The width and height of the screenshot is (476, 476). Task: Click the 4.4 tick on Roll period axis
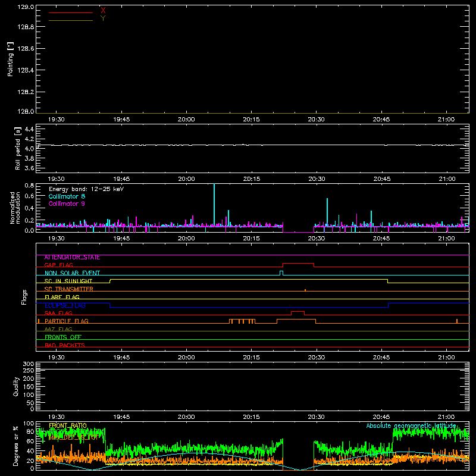[29, 129]
